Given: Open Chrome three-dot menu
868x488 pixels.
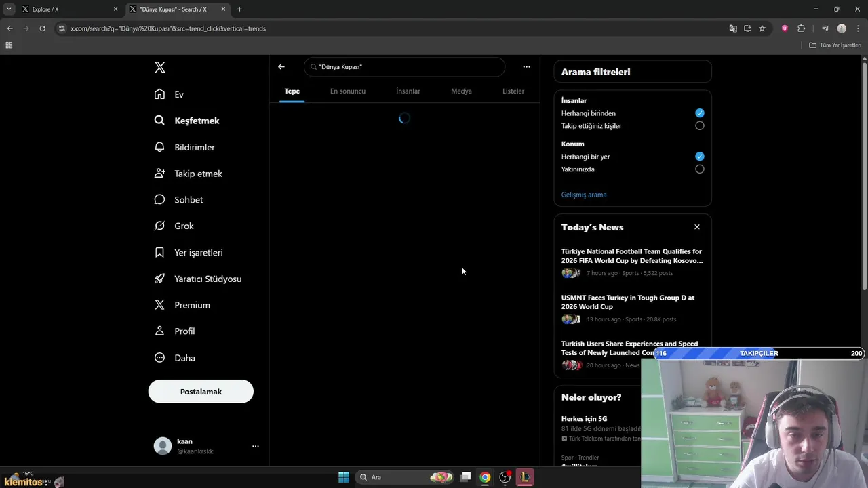Looking at the screenshot, I should click(858, 28).
